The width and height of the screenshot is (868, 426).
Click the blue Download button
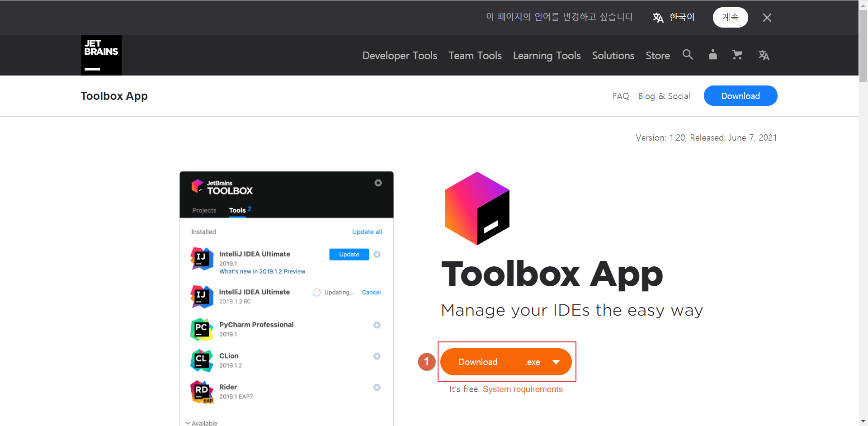741,95
